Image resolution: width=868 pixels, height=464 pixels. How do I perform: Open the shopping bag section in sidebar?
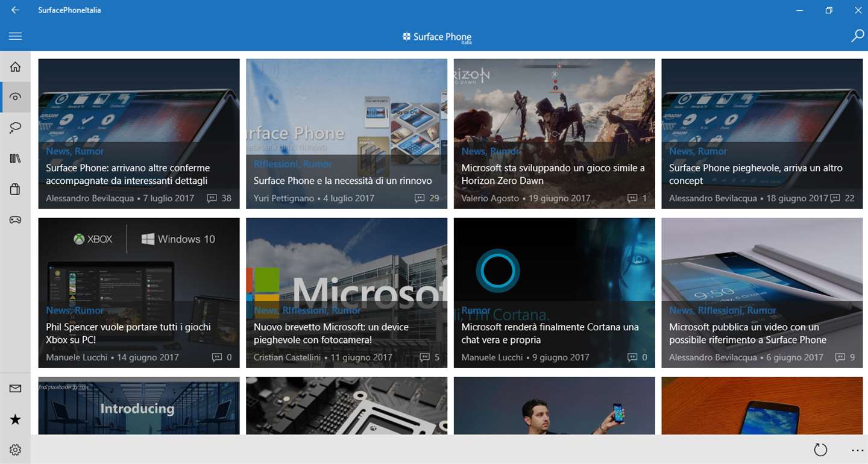(15, 189)
